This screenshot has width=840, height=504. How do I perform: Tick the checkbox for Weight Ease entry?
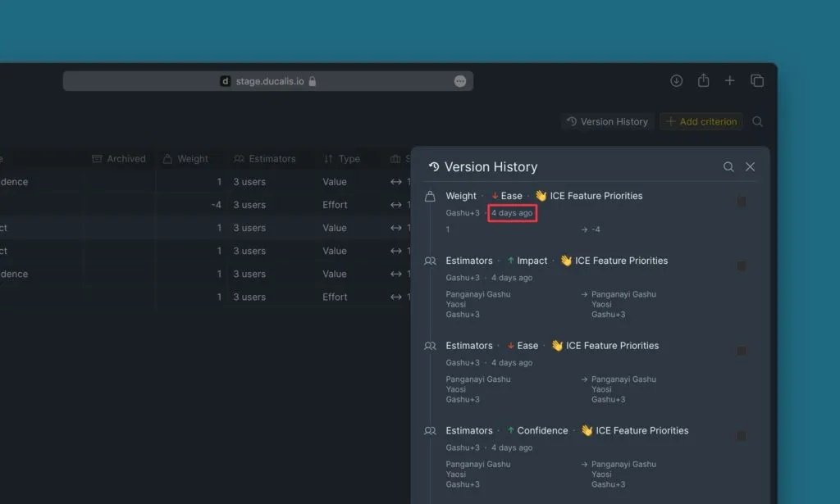[742, 202]
